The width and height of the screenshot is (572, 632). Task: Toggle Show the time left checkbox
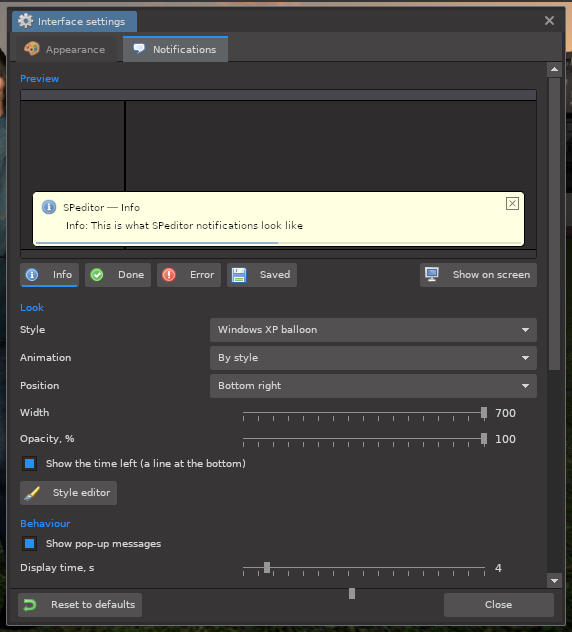tap(29, 464)
